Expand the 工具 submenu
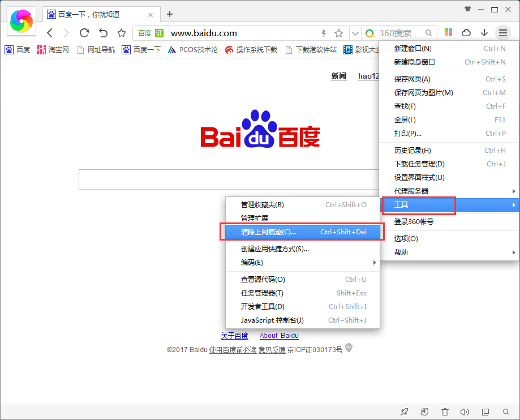520x420 pixels. click(449, 205)
